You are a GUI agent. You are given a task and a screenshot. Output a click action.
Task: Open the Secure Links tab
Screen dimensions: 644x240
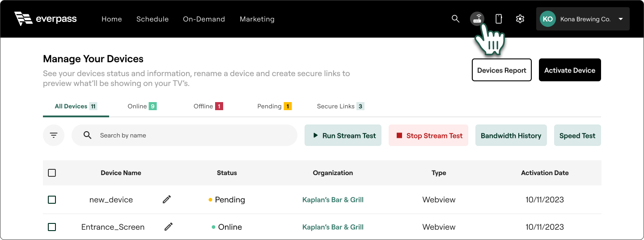340,106
